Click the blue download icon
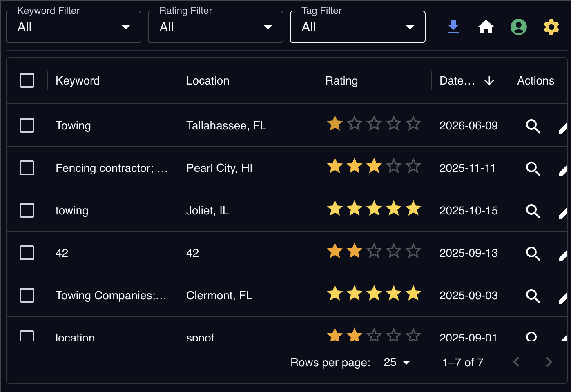This screenshot has width=571, height=392. pos(453,27)
